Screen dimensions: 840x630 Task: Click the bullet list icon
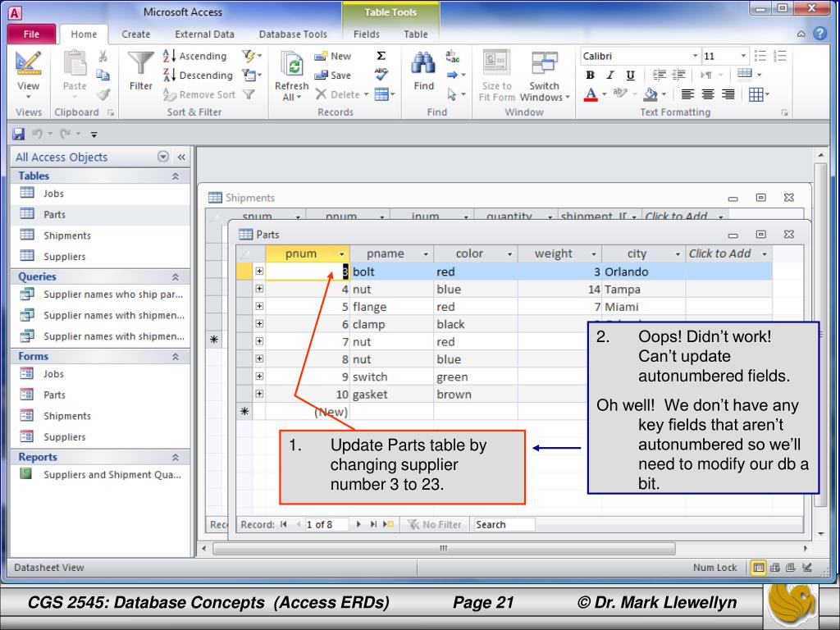pyautogui.click(x=760, y=56)
